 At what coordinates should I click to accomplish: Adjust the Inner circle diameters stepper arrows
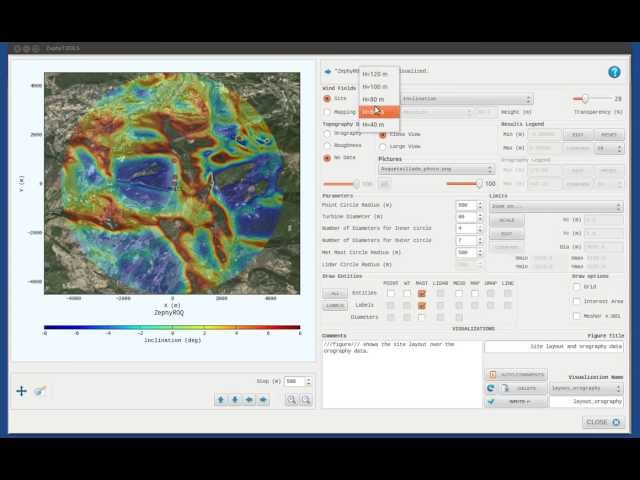point(480,229)
